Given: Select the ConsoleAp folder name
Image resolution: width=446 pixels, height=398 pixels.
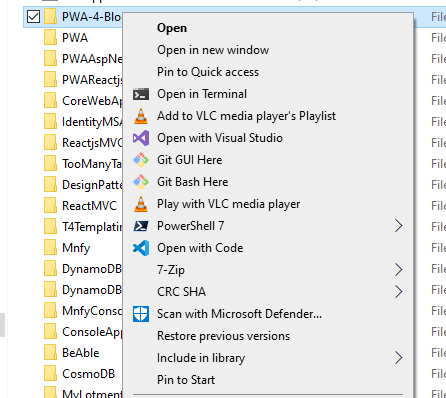Looking at the screenshot, I should (92, 332).
